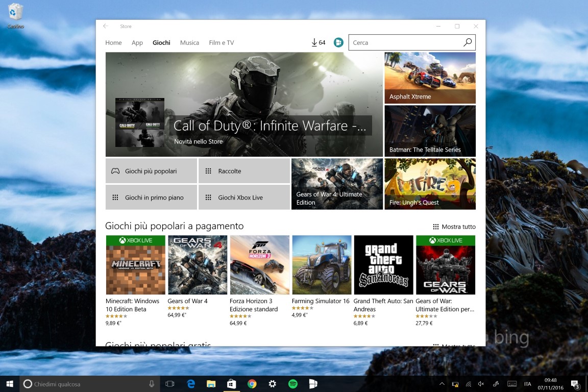Open the touch keyboard tray icon

[512, 384]
